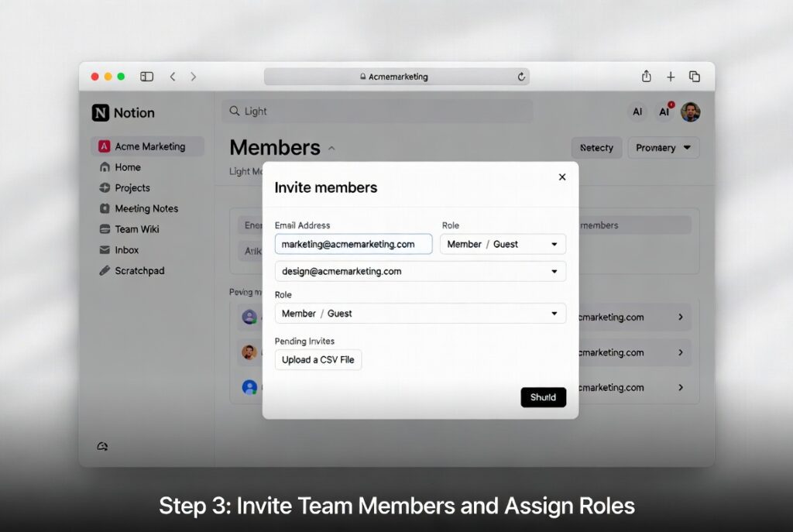Click the Acme Marketing workspace icon
The image size is (793, 532).
(104, 146)
